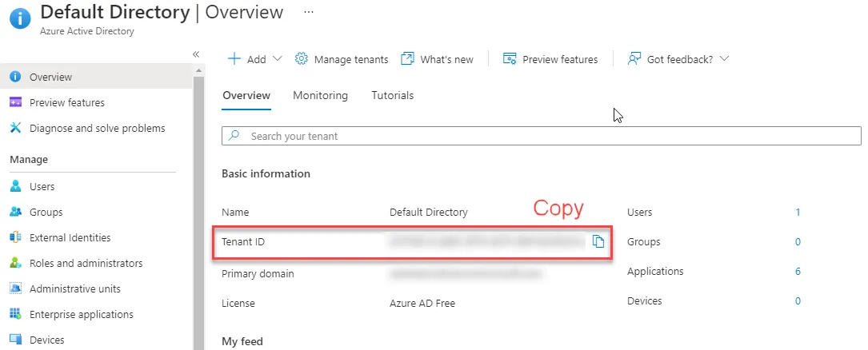
Task: Switch to the Tutorials tab
Action: point(393,96)
